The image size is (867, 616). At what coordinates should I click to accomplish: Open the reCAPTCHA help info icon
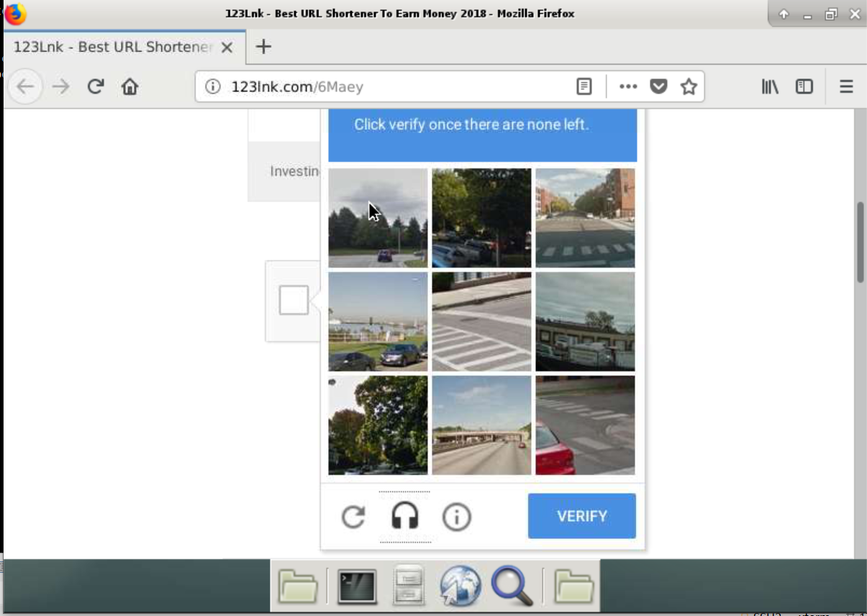(x=456, y=517)
